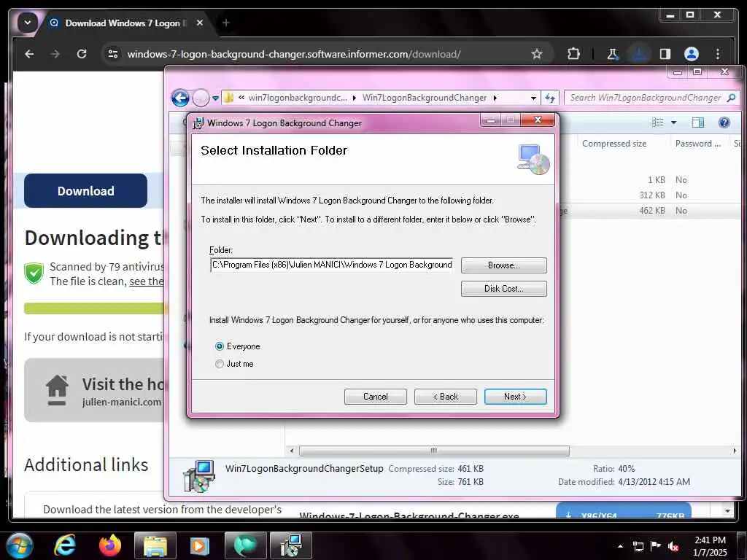Expand arrow after win7logonbackgroundc... breadcrumb

(x=355, y=98)
